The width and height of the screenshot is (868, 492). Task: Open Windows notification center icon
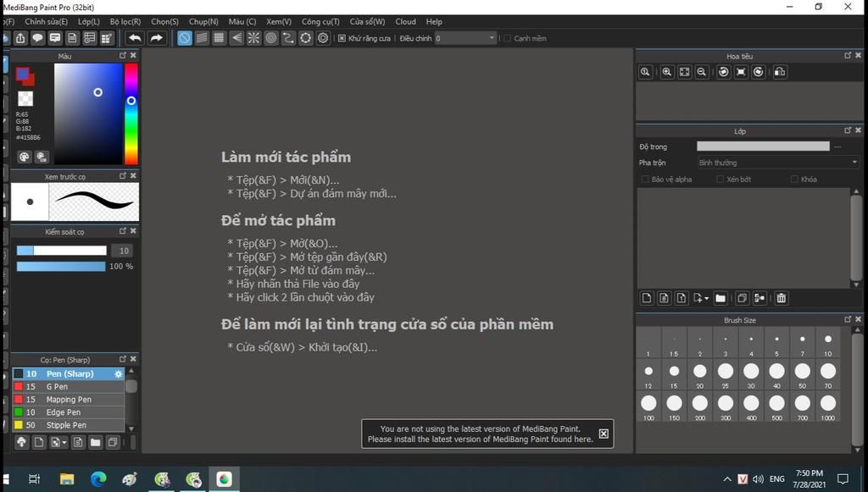843,478
